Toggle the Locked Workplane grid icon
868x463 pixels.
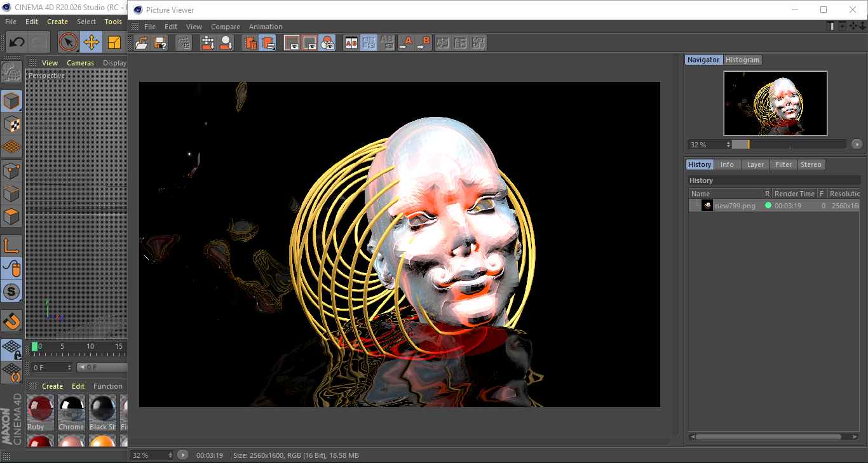click(x=11, y=349)
